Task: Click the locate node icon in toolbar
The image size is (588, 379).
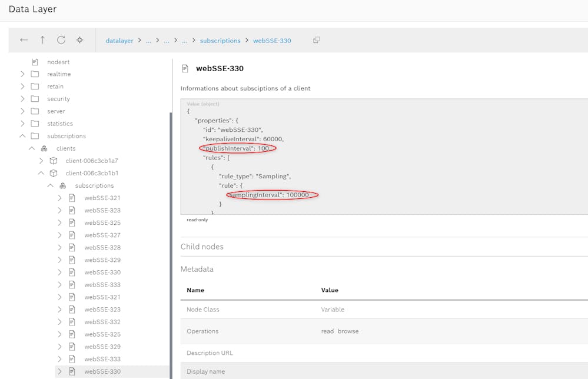Action: [79, 40]
